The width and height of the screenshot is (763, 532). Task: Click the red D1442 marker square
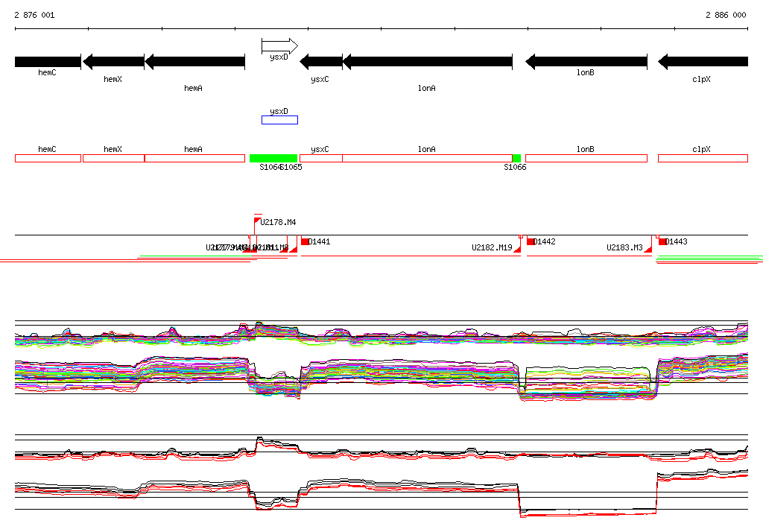tap(531, 241)
